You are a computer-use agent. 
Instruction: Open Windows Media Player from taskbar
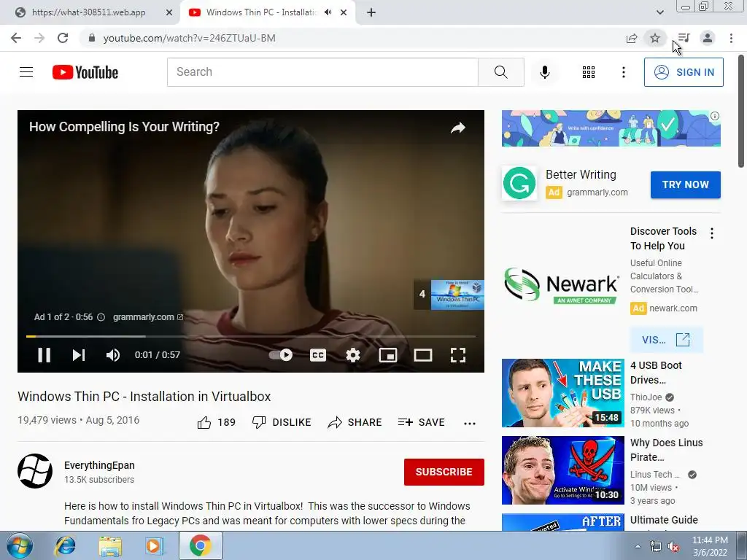[155, 545]
